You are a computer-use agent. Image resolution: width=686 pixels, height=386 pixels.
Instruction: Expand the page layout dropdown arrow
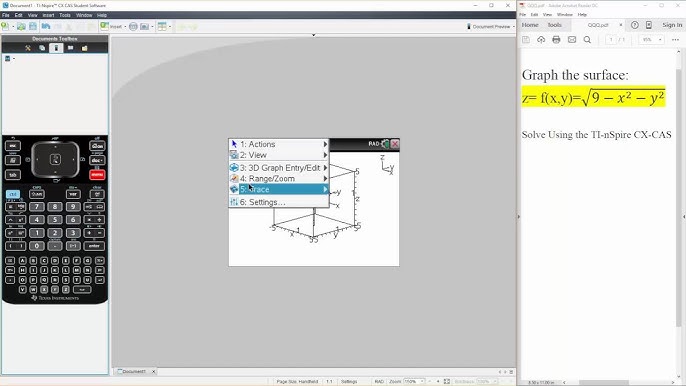[x=170, y=27]
